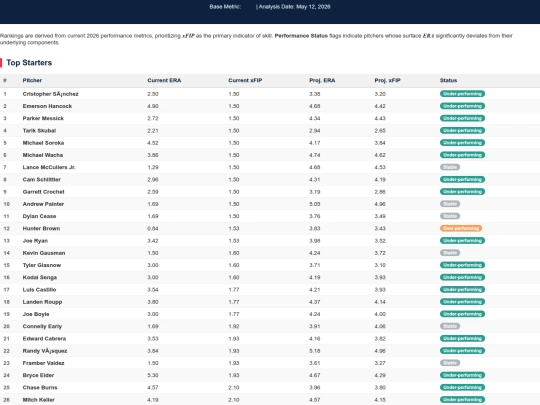Select pitcher name Joe Boyle

(x=36, y=314)
